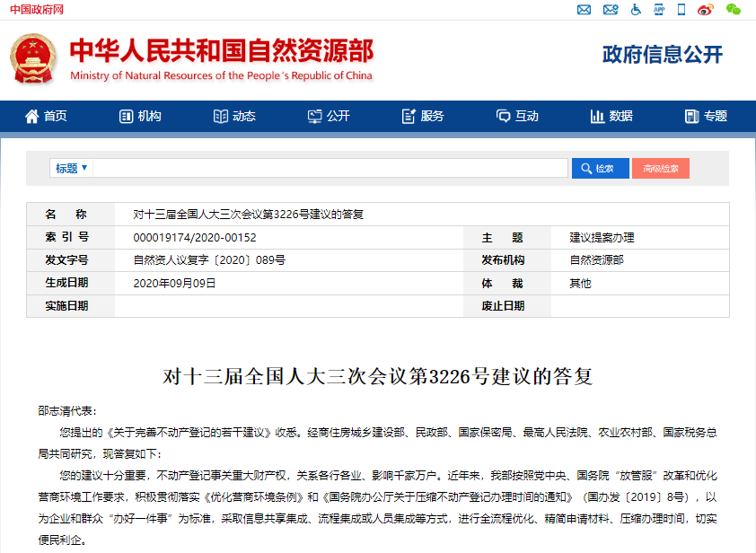Click the 实施日期 label cell
756x553 pixels.
pyautogui.click(x=71, y=306)
